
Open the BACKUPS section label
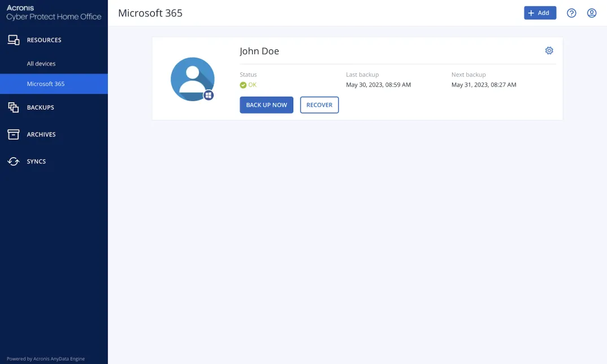pos(41,107)
